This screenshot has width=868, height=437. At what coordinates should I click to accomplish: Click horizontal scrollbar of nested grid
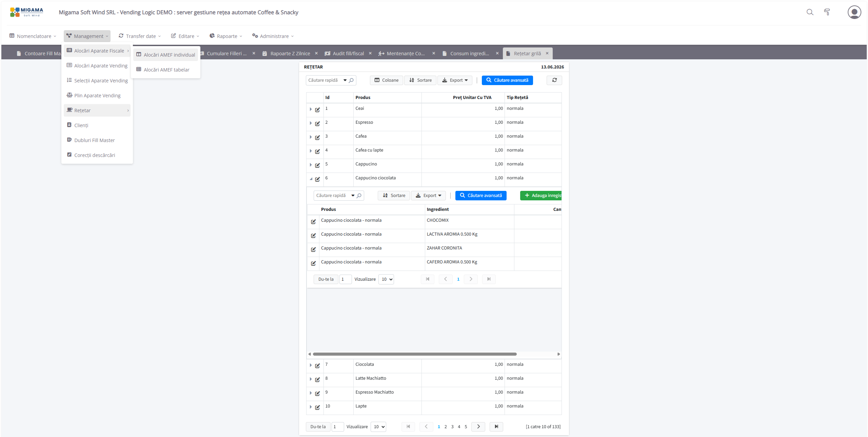tap(415, 354)
